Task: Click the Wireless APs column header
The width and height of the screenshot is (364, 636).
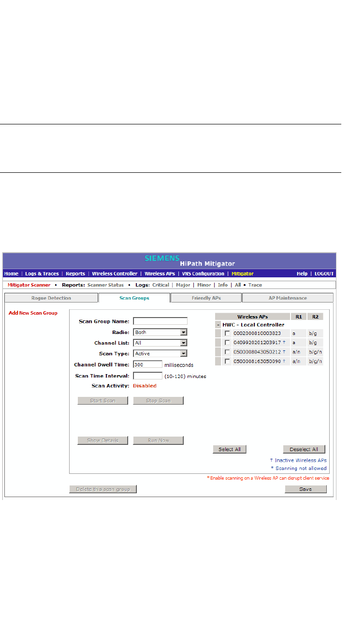Action: coord(253,317)
